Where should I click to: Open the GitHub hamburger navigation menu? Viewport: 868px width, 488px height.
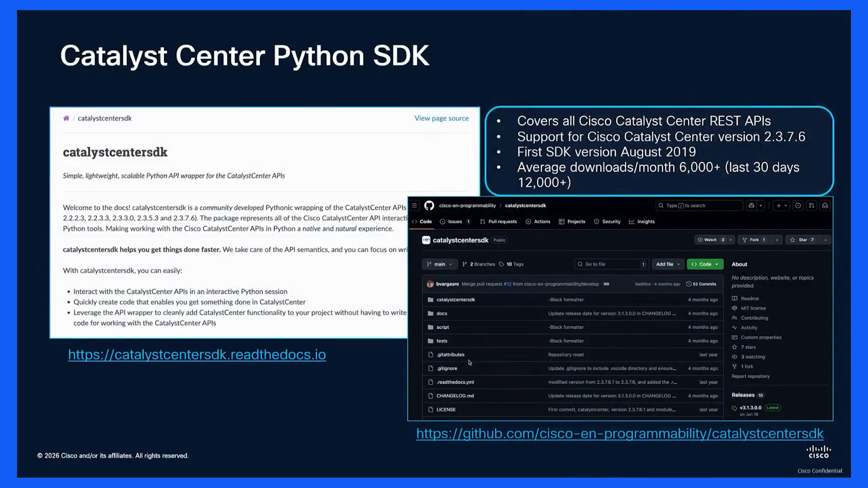coord(415,206)
